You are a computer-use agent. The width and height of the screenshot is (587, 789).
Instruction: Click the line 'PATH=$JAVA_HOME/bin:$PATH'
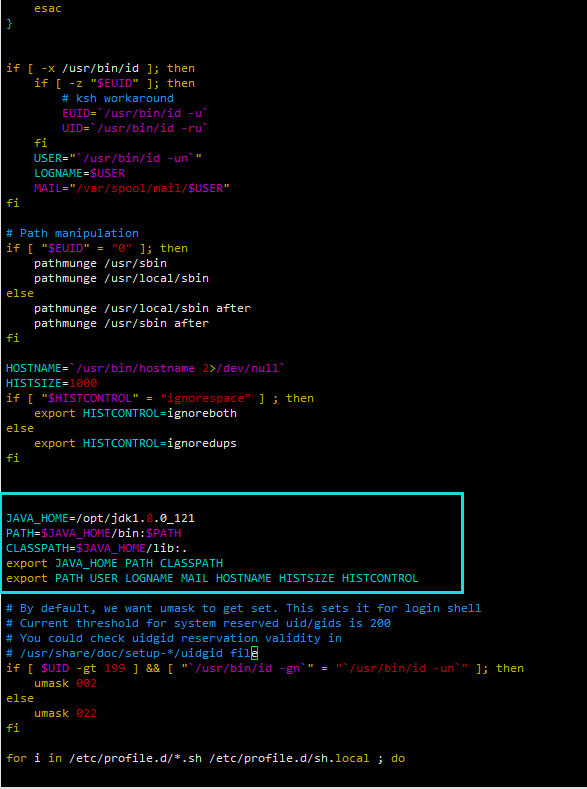tap(94, 533)
